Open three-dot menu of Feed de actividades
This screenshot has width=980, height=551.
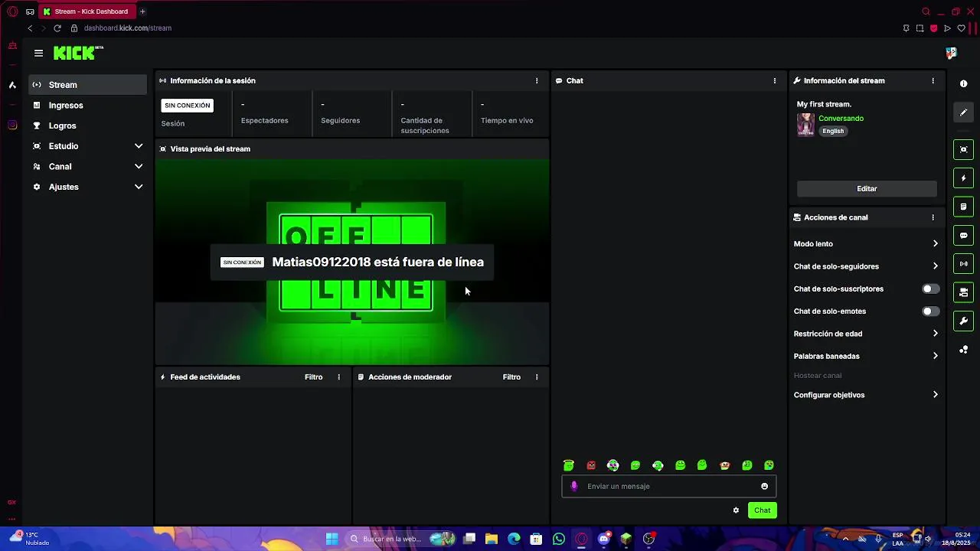coord(338,377)
